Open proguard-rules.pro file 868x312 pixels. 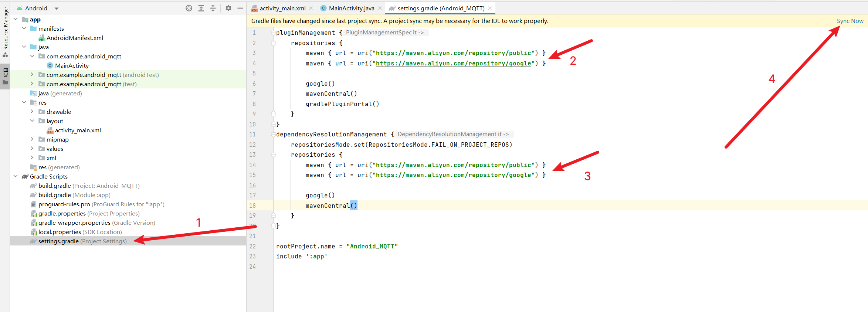101,204
